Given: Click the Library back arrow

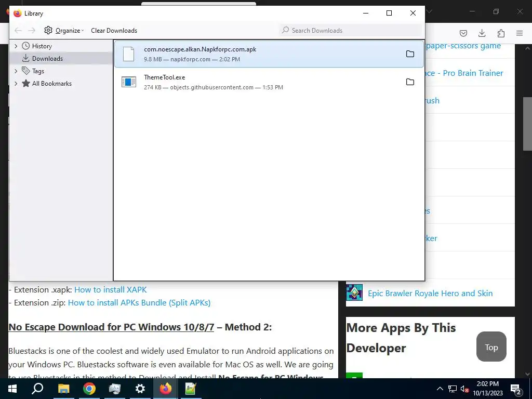Looking at the screenshot, I should 18,31.
